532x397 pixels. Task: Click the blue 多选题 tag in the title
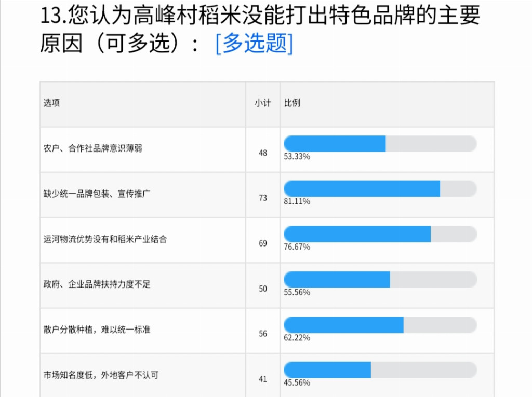coord(254,44)
